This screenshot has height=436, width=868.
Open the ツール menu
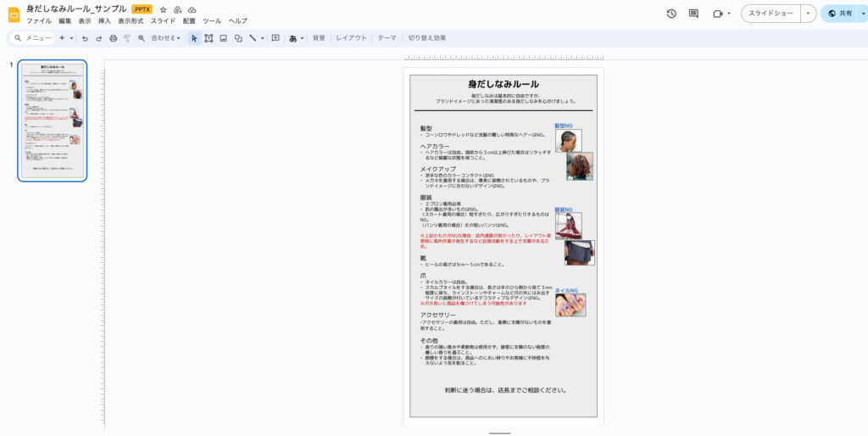coord(212,21)
